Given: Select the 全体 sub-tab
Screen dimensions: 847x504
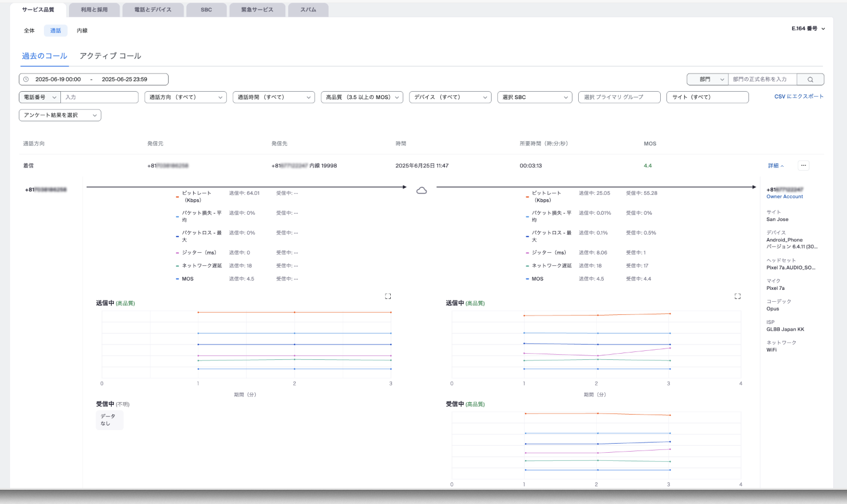Looking at the screenshot, I should point(29,31).
